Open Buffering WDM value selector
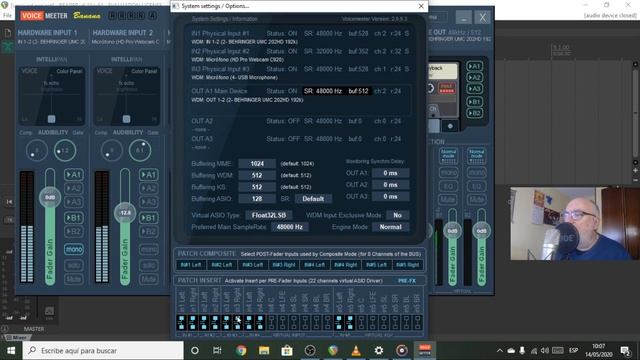This screenshot has height=360, width=640. (x=257, y=175)
